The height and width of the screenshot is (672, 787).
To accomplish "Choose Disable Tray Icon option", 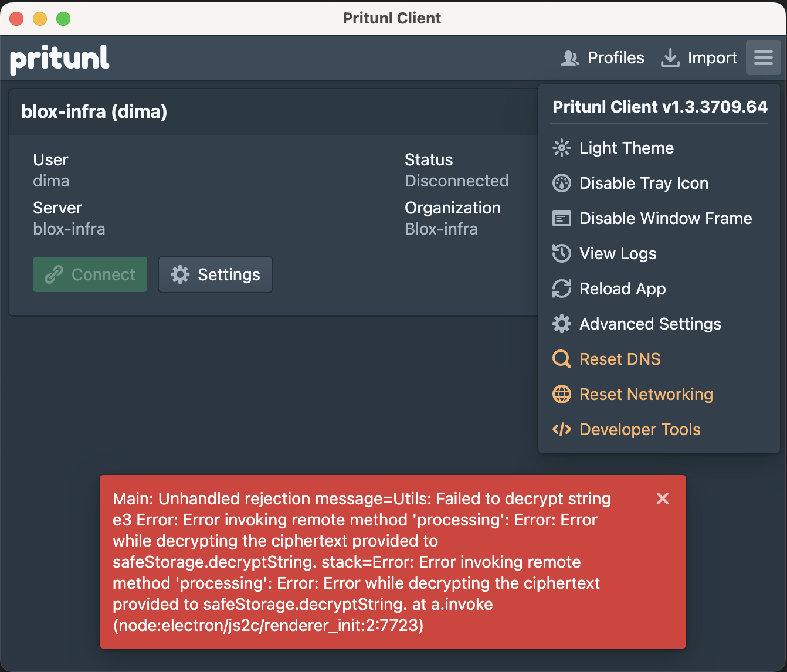I will point(659,183).
